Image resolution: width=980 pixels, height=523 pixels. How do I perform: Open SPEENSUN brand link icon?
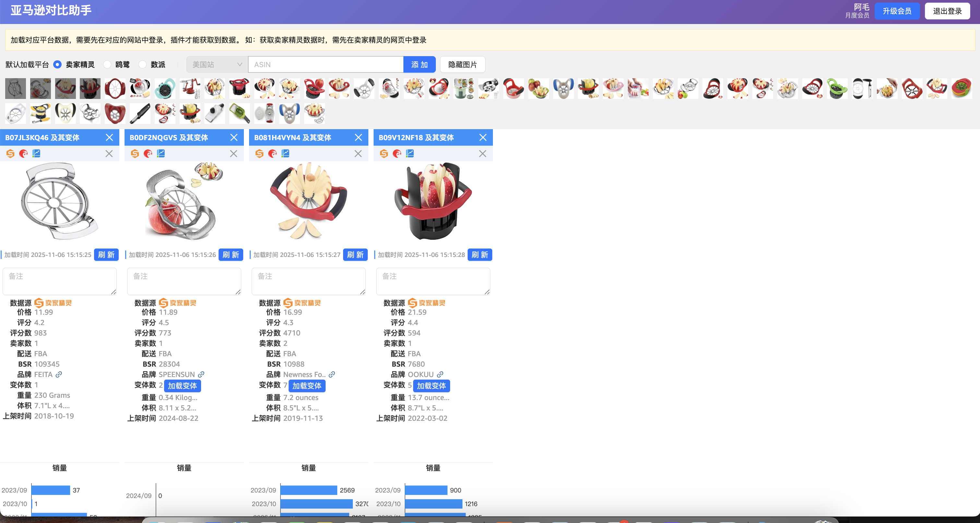[201, 374]
